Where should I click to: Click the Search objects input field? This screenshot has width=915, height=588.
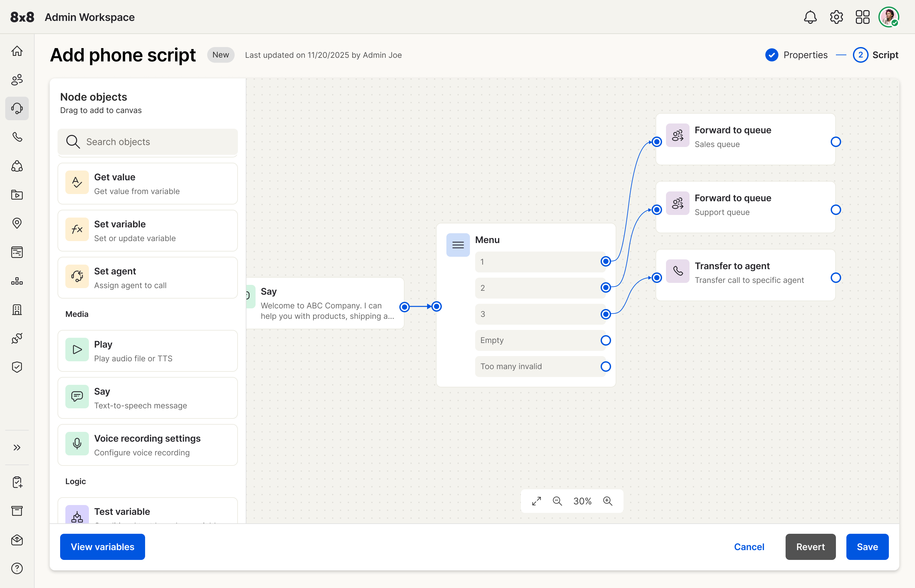(x=147, y=142)
